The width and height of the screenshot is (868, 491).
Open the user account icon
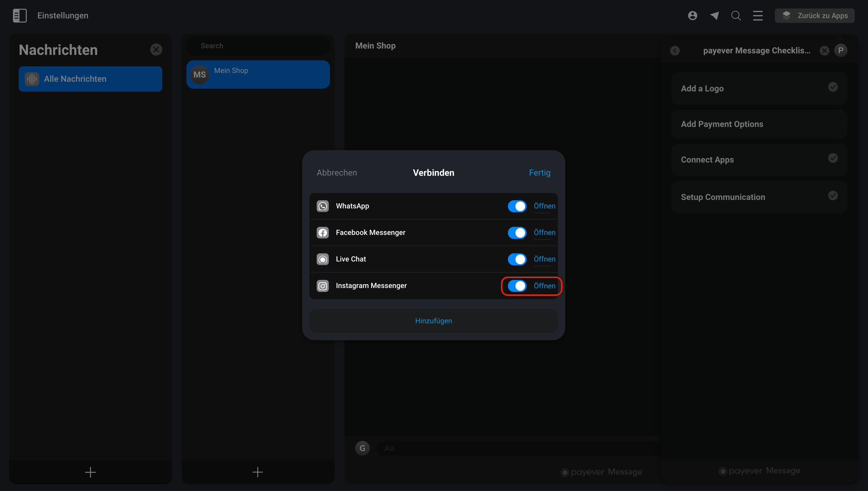click(692, 15)
